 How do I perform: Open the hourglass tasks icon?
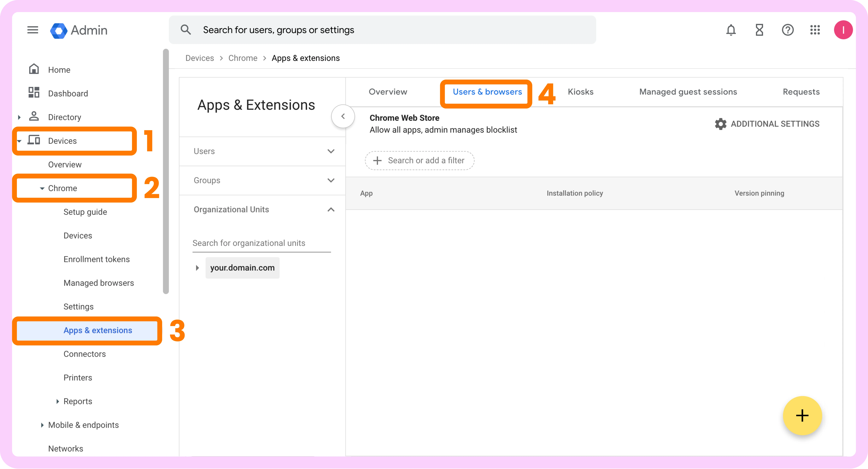[759, 30]
